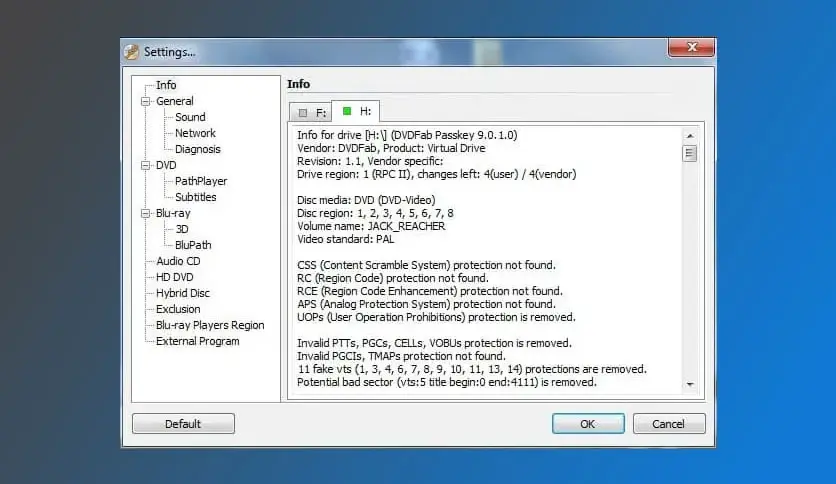This screenshot has height=484, width=836.
Task: Select the Info tree item
Action: (x=166, y=85)
